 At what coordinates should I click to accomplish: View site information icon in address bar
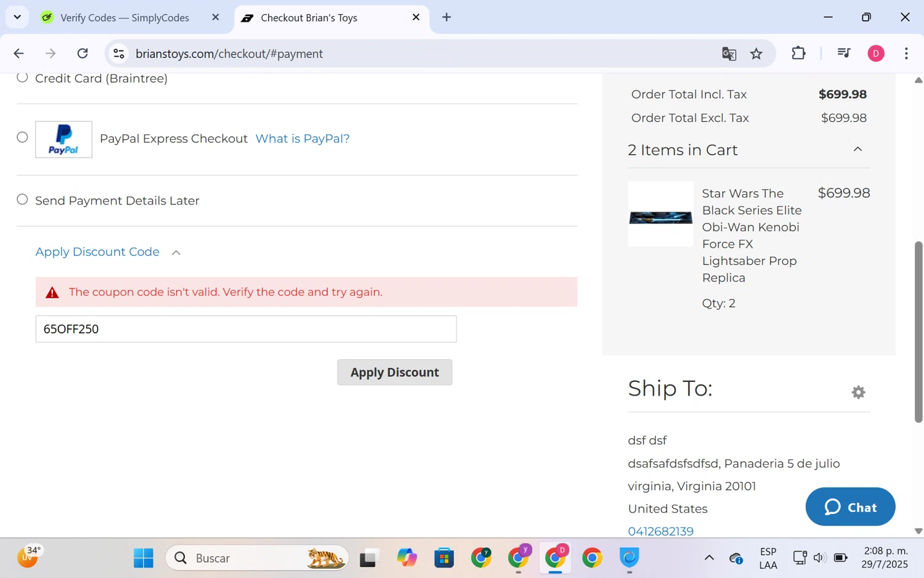(x=119, y=54)
